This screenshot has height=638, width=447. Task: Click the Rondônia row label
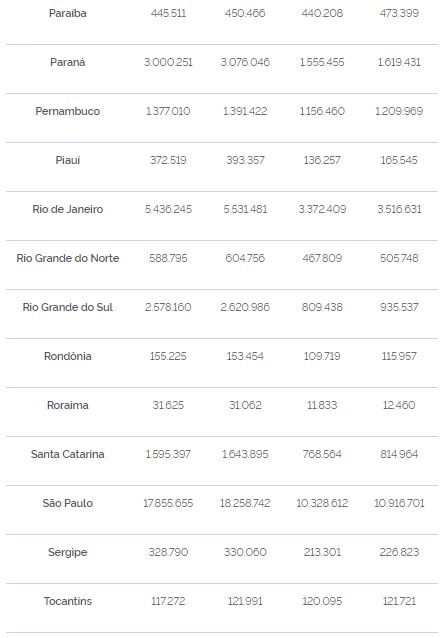tap(68, 356)
